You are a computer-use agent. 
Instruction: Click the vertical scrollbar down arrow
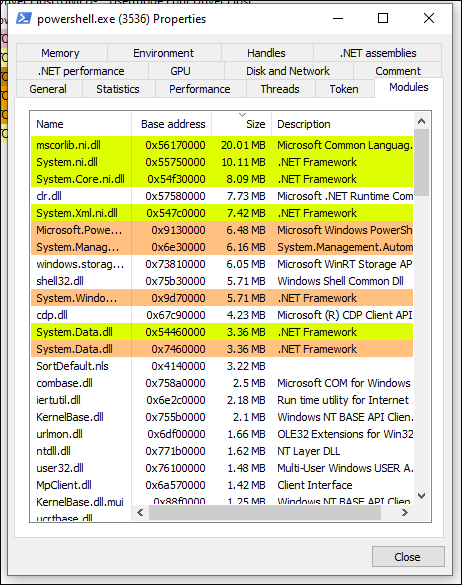(x=422, y=496)
